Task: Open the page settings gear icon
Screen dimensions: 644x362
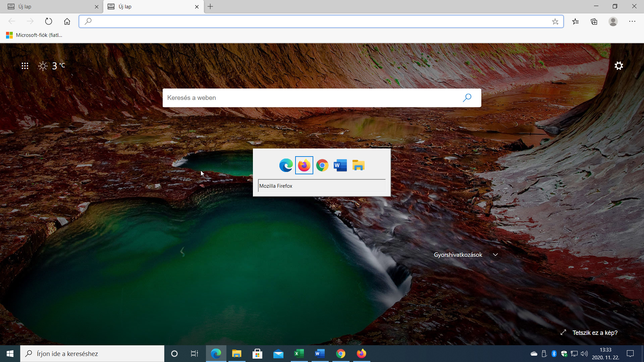Action: click(619, 66)
